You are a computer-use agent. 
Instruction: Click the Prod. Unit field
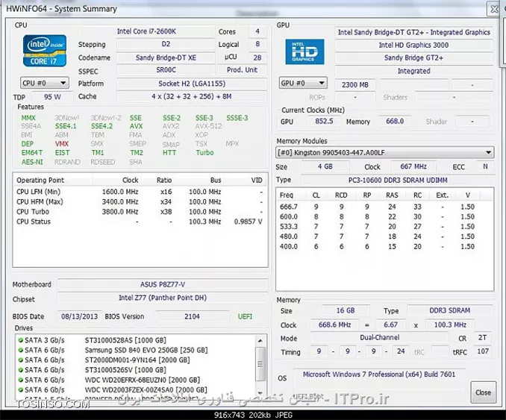click(242, 69)
